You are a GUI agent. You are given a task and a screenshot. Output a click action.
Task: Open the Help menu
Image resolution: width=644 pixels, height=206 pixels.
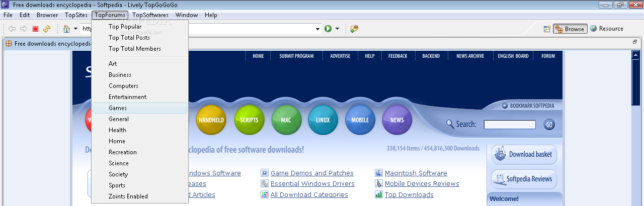tap(211, 15)
